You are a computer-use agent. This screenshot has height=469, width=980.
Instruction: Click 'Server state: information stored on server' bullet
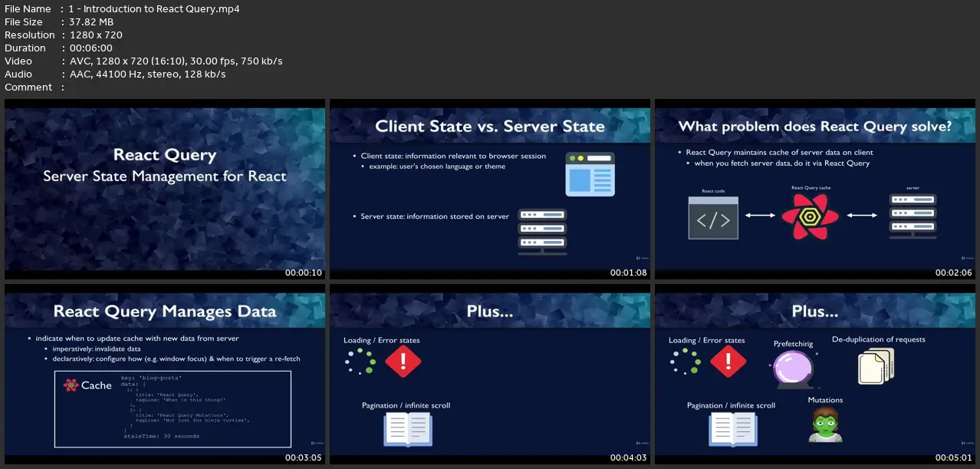pos(435,216)
